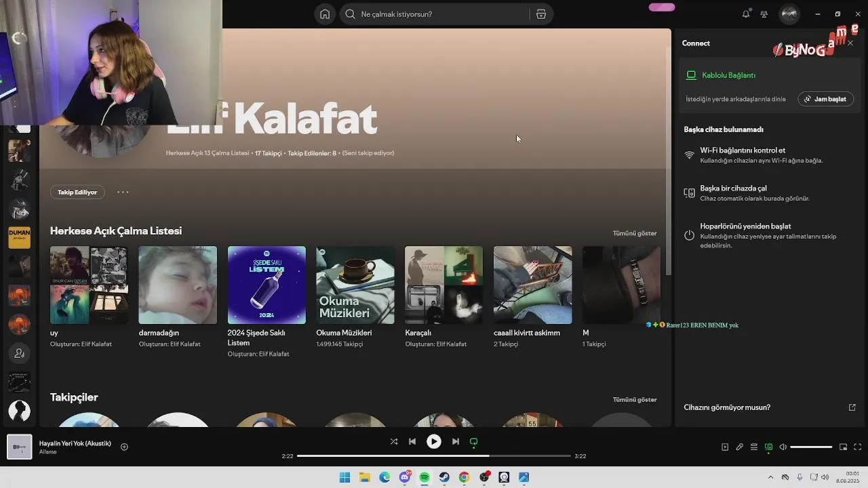Open Microsoft Edge from taskbar
868x488 pixels.
click(384, 477)
